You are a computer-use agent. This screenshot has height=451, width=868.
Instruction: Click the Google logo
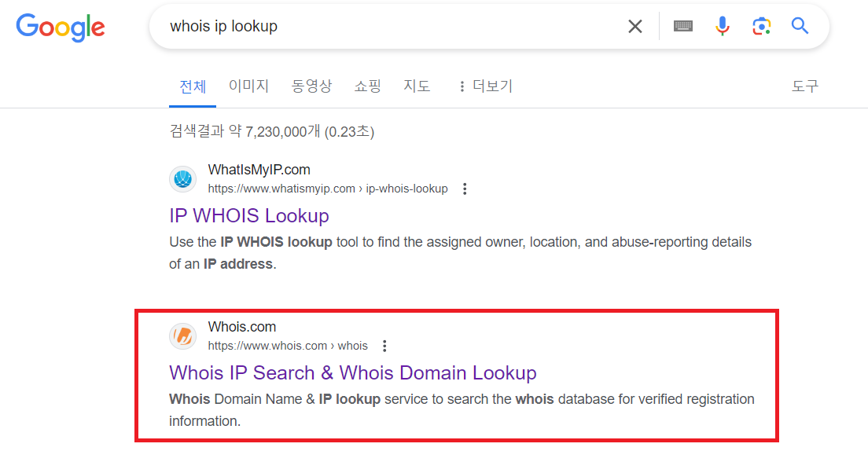[x=61, y=27]
